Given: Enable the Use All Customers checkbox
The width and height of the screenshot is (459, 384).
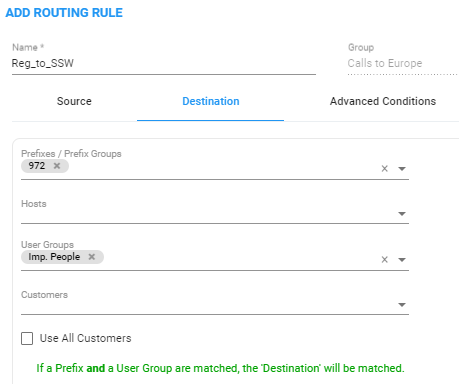Looking at the screenshot, I should point(27,338).
